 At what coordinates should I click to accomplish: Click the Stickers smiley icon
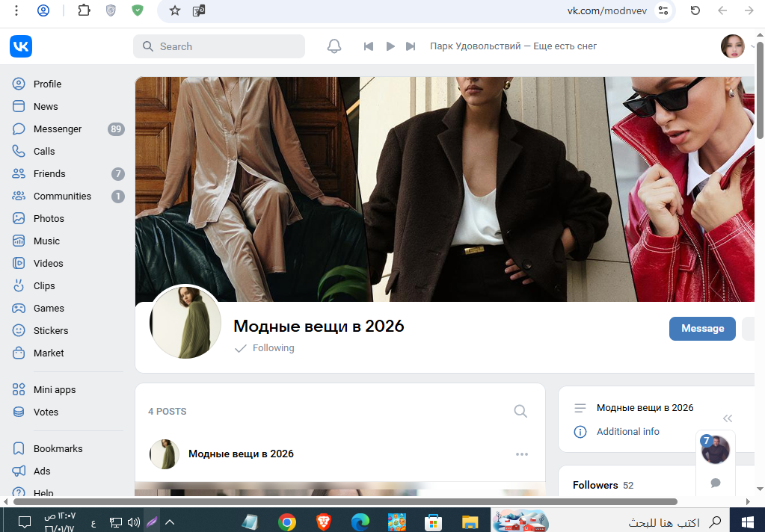pyautogui.click(x=19, y=330)
